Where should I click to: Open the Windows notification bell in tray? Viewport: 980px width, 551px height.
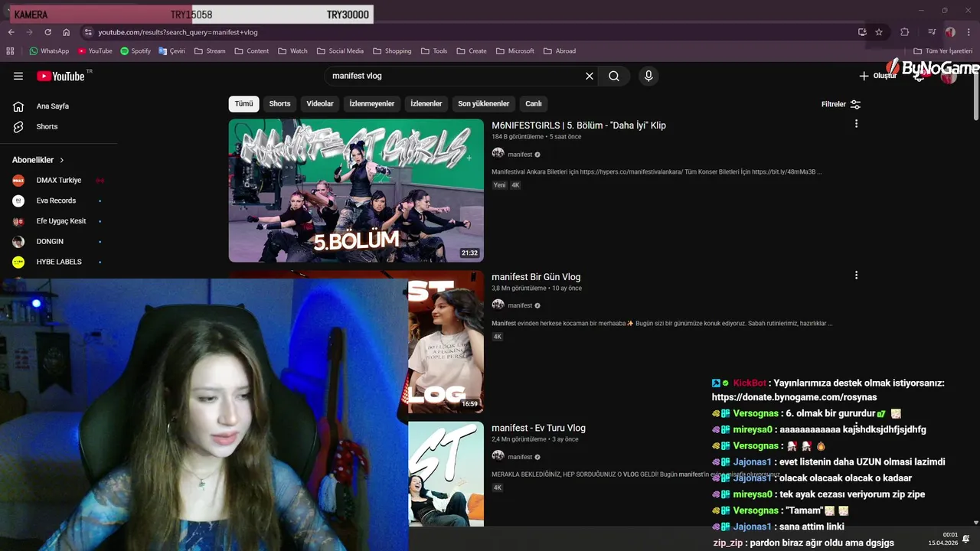click(x=966, y=539)
